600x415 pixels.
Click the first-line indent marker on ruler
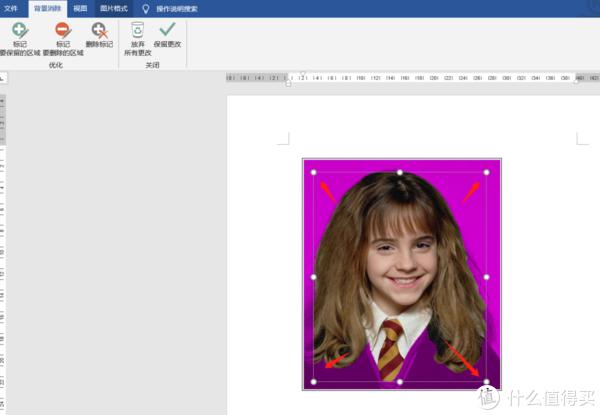tap(303, 73)
